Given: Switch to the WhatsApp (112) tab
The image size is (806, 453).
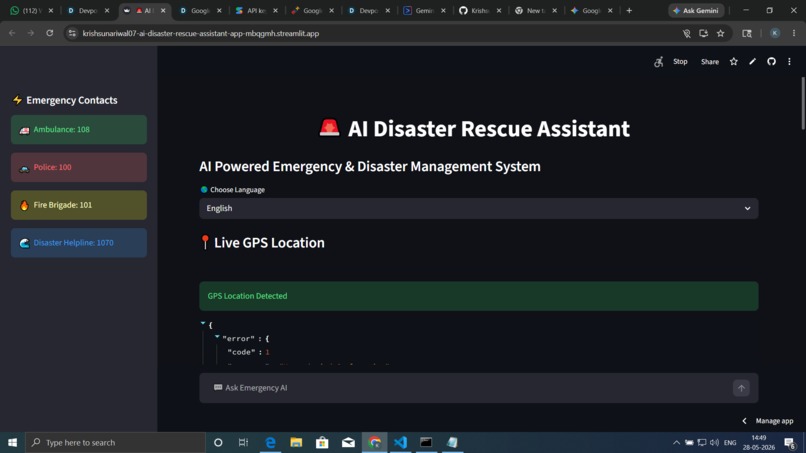Looking at the screenshot, I should pos(31,10).
